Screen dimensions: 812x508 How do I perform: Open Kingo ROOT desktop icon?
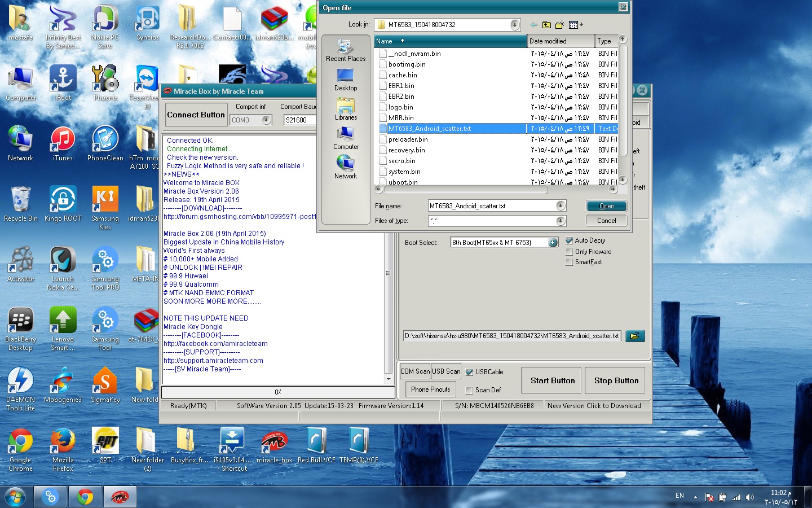63,203
